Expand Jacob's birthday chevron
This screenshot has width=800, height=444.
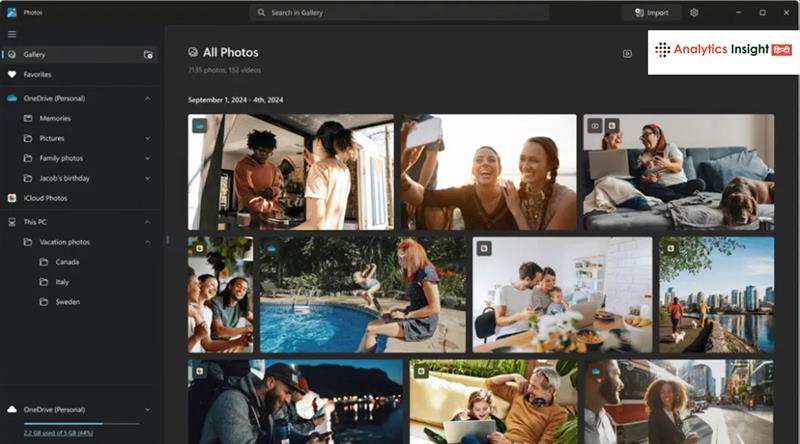[x=147, y=178]
